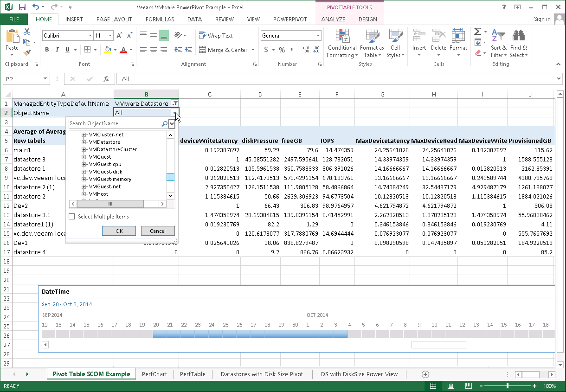Apply the yellow Fill Color bucket
566x392 pixels.
108,50
